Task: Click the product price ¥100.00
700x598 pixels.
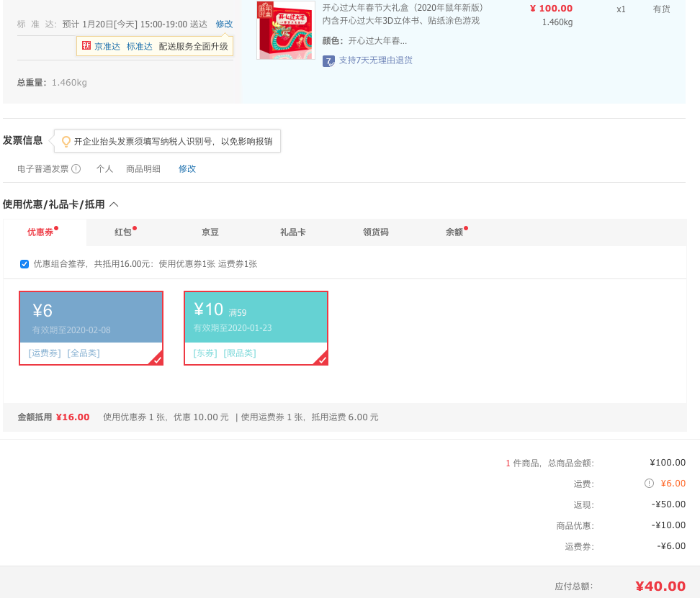Action: pos(551,9)
